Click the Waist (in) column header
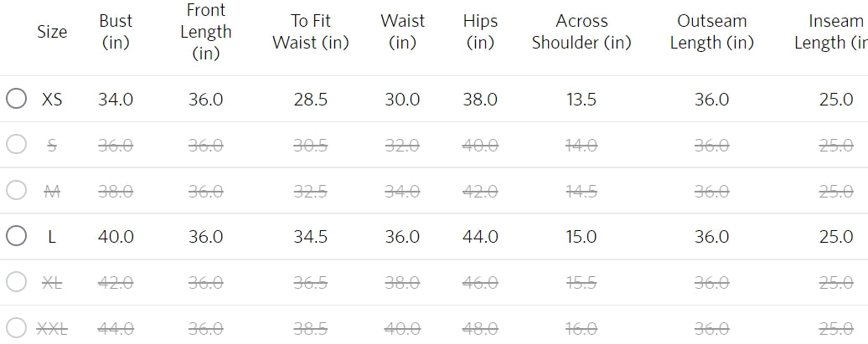This screenshot has height=344, width=868. [402, 32]
